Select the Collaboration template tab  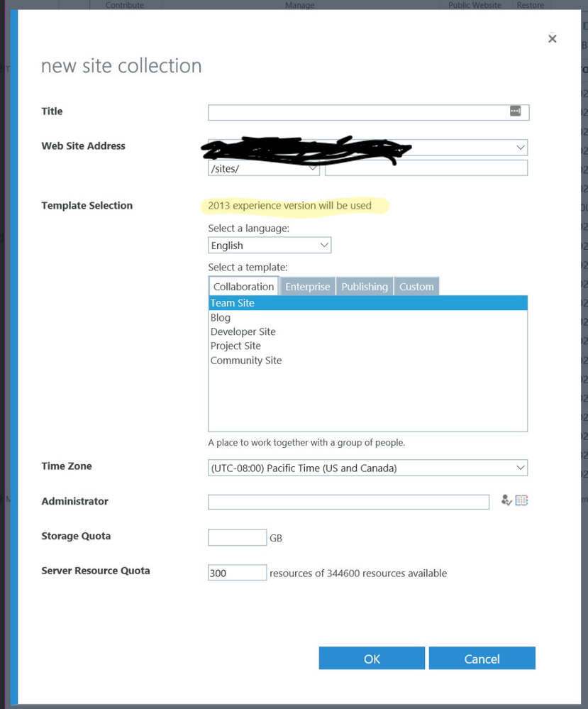[x=243, y=286]
